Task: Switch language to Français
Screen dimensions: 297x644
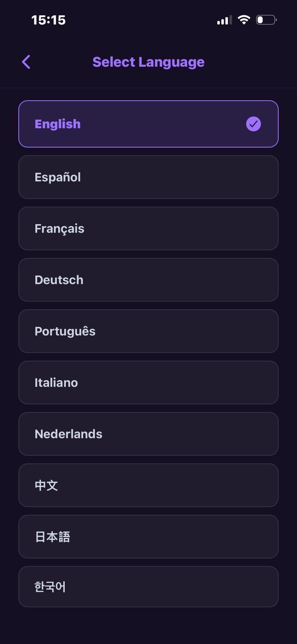Action: coord(148,229)
